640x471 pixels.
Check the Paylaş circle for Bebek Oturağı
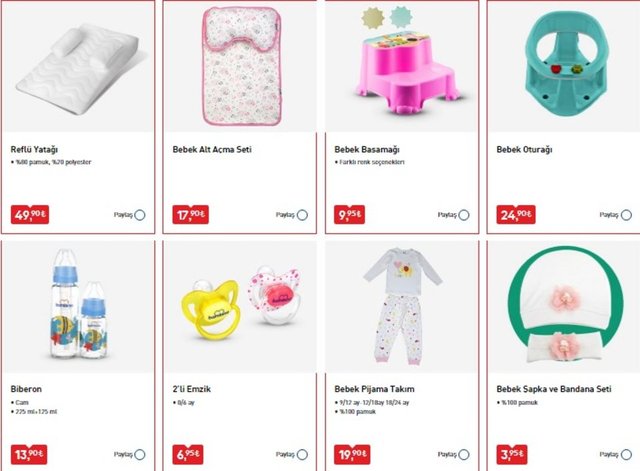click(627, 215)
